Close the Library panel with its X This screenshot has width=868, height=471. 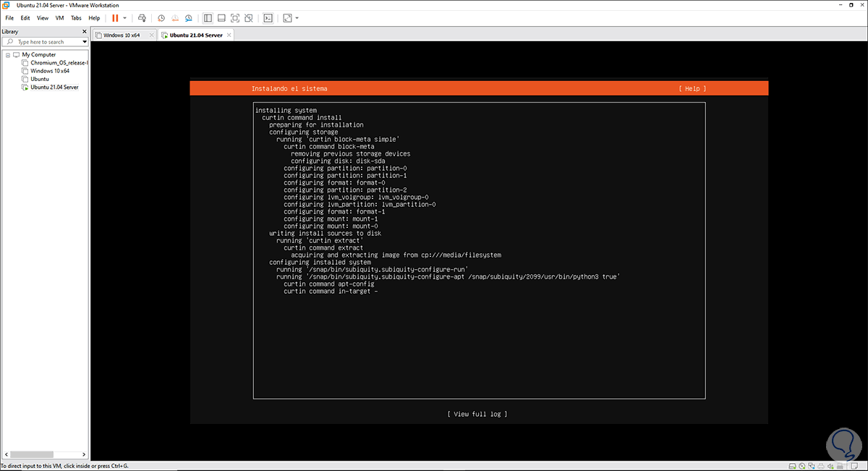pos(85,32)
